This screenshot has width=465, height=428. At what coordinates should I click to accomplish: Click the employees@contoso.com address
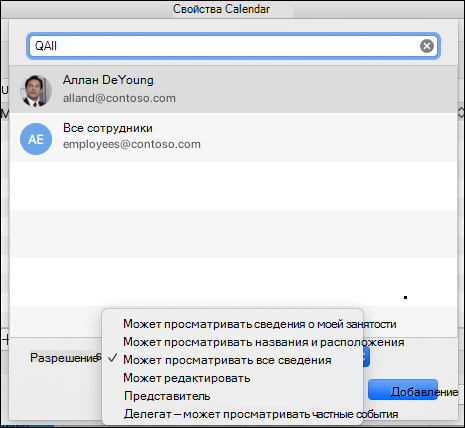pos(132,144)
